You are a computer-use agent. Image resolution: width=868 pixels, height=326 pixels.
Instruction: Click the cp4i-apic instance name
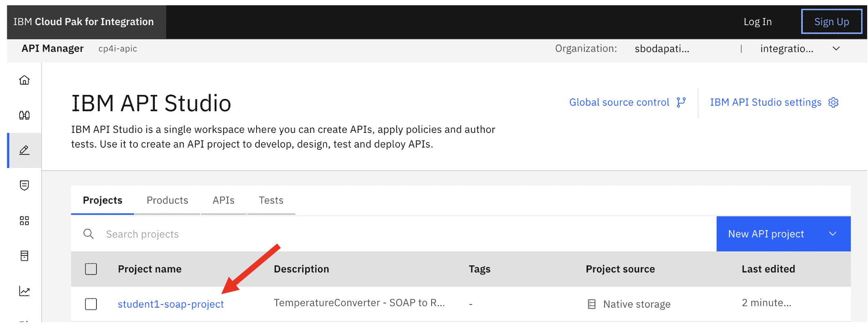[118, 49]
